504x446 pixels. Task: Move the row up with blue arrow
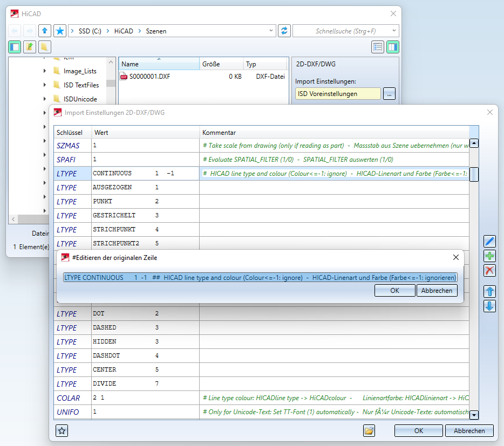coord(489,292)
